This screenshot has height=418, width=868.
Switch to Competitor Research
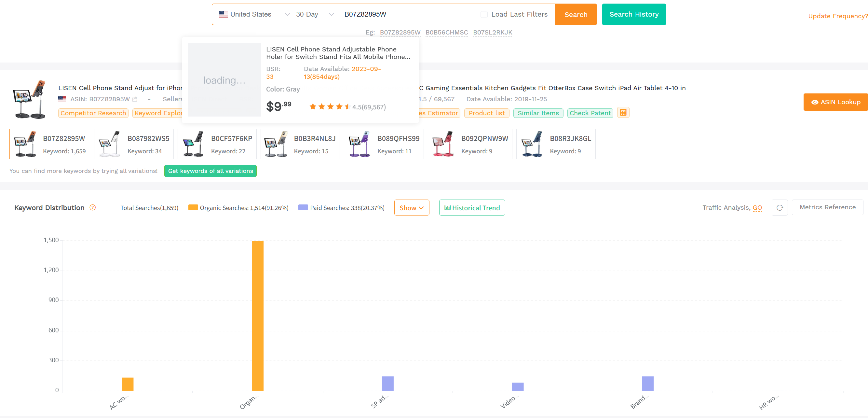tap(93, 113)
